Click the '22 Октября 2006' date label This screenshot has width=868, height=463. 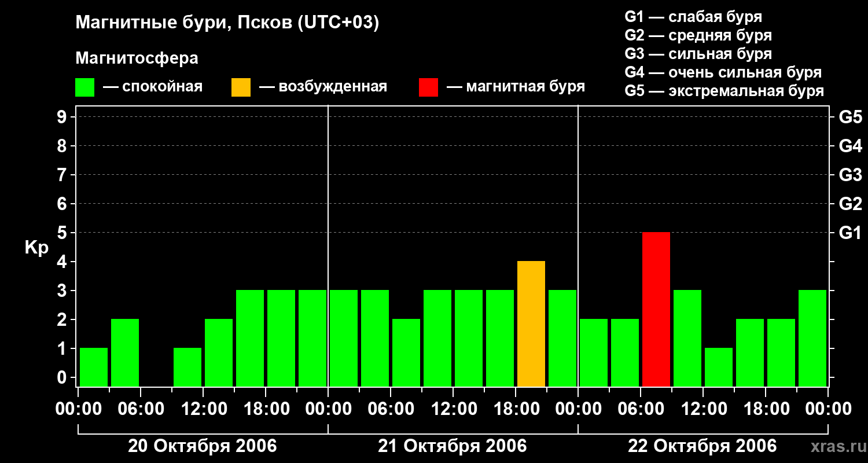coord(703,446)
